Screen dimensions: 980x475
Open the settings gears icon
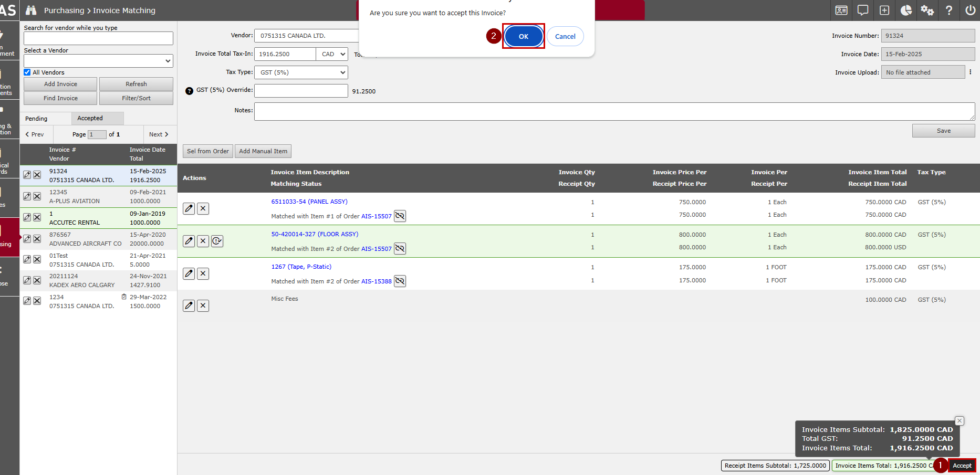(927, 10)
